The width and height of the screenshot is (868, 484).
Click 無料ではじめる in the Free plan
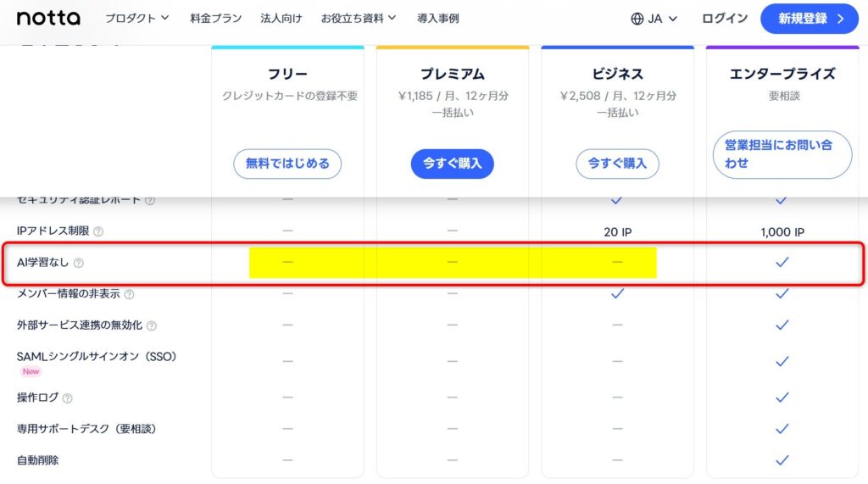click(287, 164)
